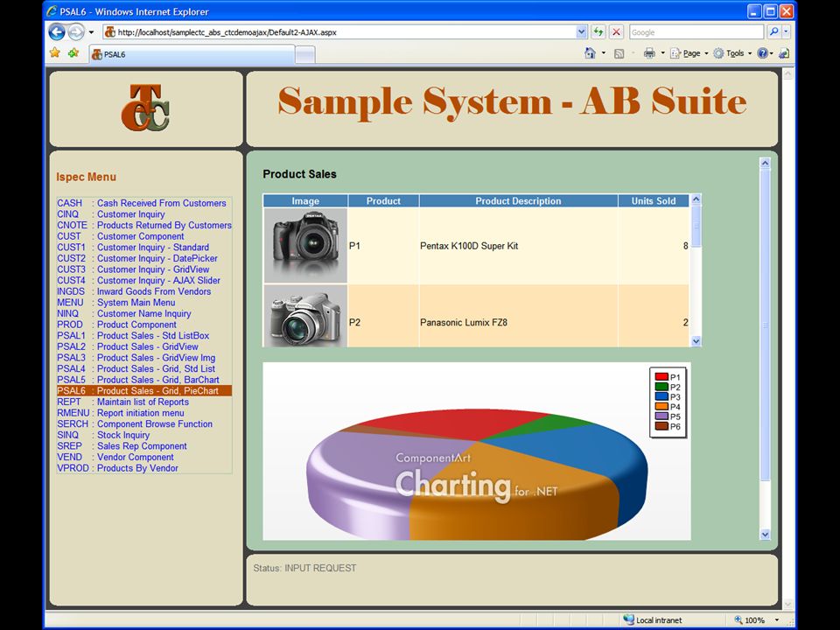The image size is (840, 630).
Task: Click the address bar URL field
Action: pyautogui.click(x=340, y=32)
